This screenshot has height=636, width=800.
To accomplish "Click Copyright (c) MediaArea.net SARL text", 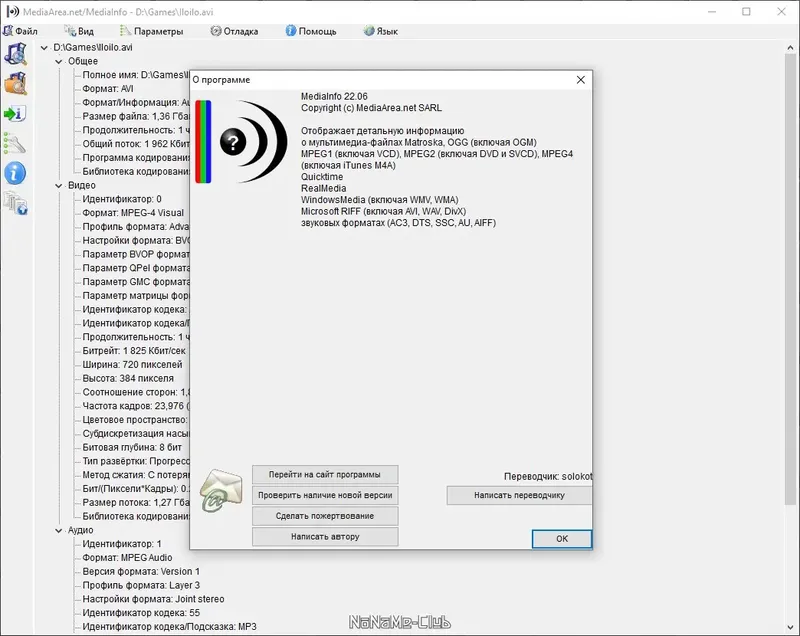I will click(371, 108).
